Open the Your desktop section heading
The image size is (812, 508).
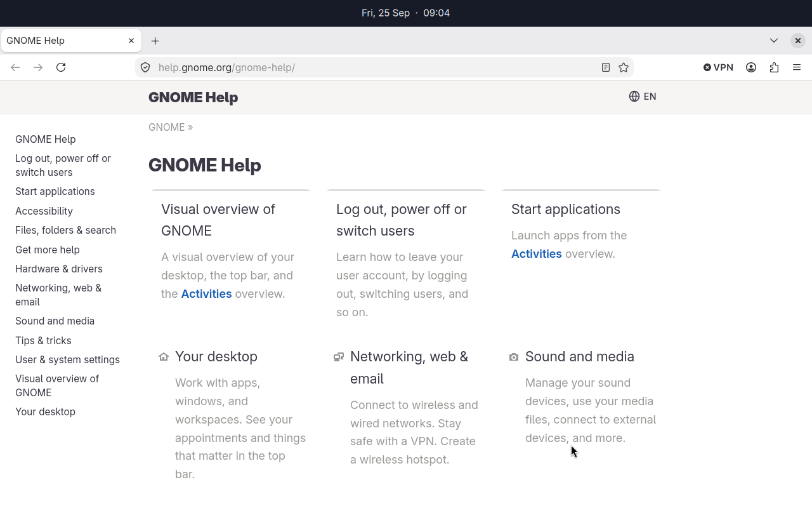pos(216,356)
